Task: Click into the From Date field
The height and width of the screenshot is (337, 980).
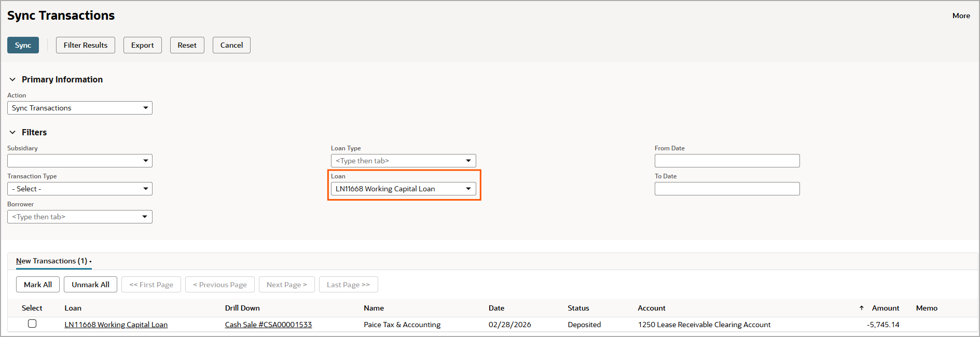Action: [x=727, y=161]
